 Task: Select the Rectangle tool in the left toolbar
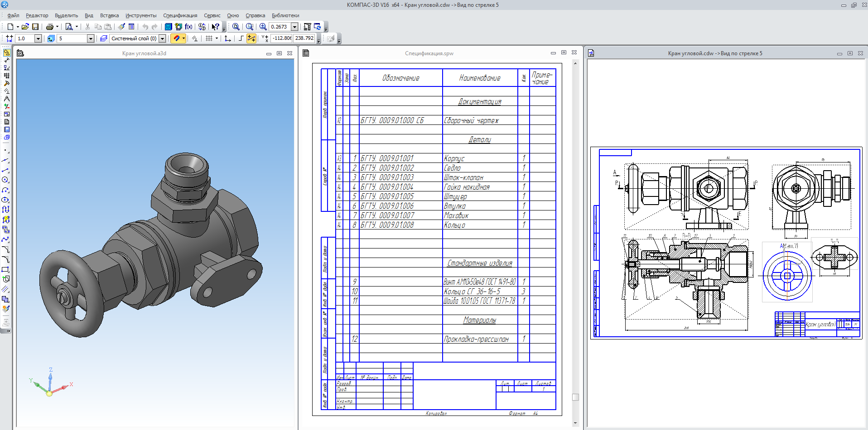click(5, 269)
